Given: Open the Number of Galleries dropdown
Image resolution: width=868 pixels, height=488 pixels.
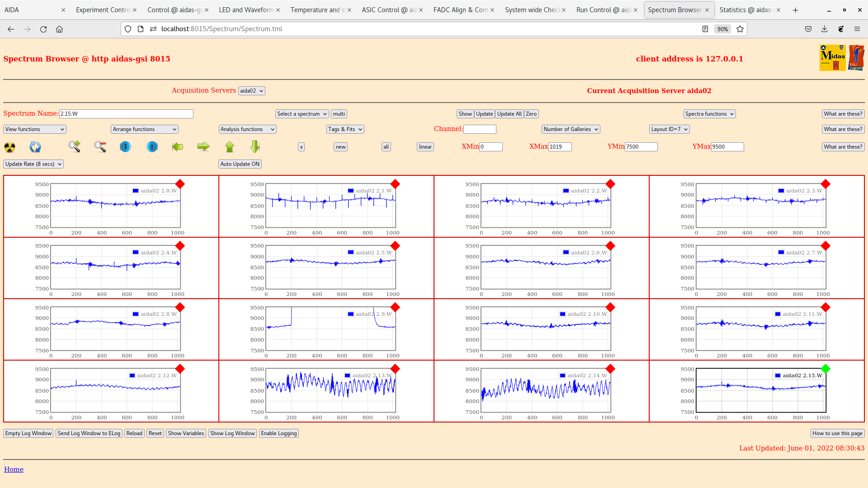Looking at the screenshot, I should [x=571, y=129].
